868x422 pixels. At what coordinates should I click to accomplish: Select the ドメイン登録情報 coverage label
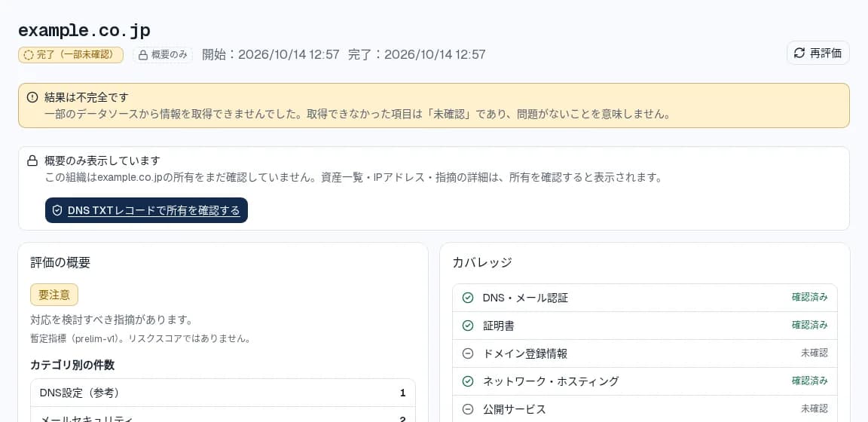[x=524, y=353]
